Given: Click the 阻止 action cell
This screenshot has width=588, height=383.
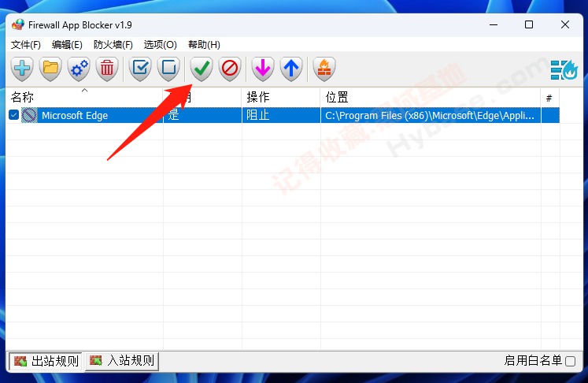Looking at the screenshot, I should coord(281,115).
